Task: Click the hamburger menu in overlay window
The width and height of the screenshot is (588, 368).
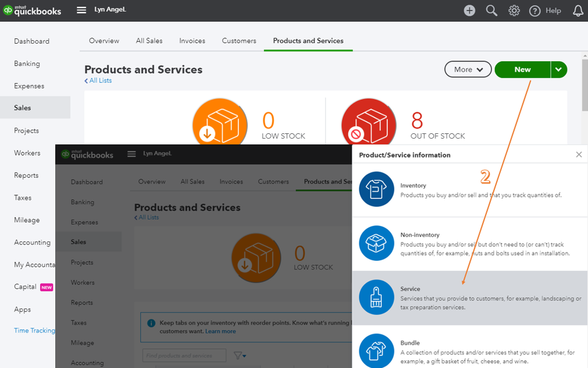Action: (131, 154)
